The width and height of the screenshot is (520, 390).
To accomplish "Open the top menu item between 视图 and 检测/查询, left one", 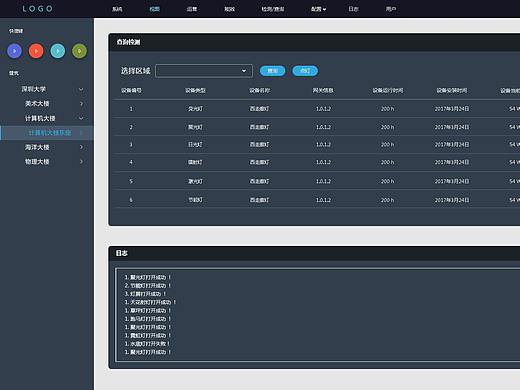I will point(192,9).
